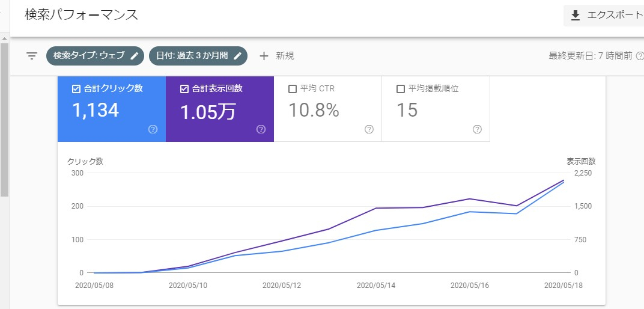The height and width of the screenshot is (309, 644).
Task: Open the 日付: 過去 3 か月間 filter
Action: click(192, 56)
